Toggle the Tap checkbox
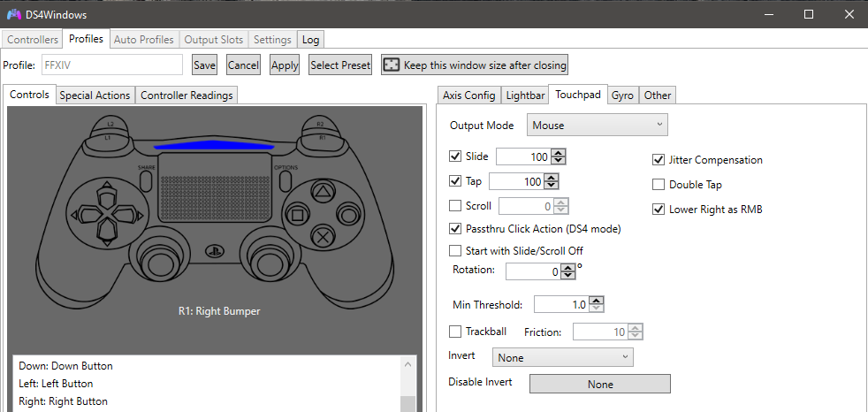Image resolution: width=868 pixels, height=412 pixels. tap(455, 181)
